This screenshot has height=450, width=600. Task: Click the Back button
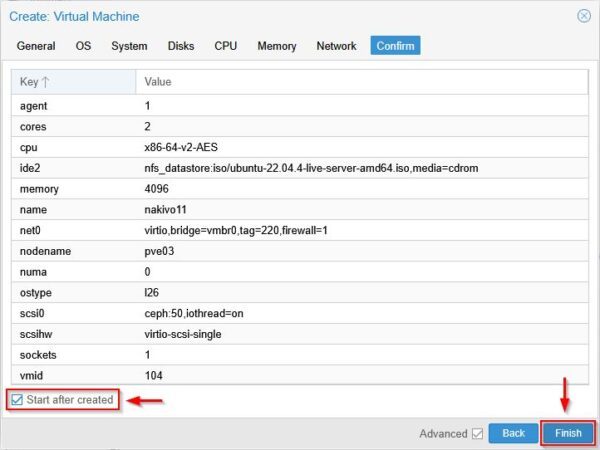pyautogui.click(x=513, y=433)
